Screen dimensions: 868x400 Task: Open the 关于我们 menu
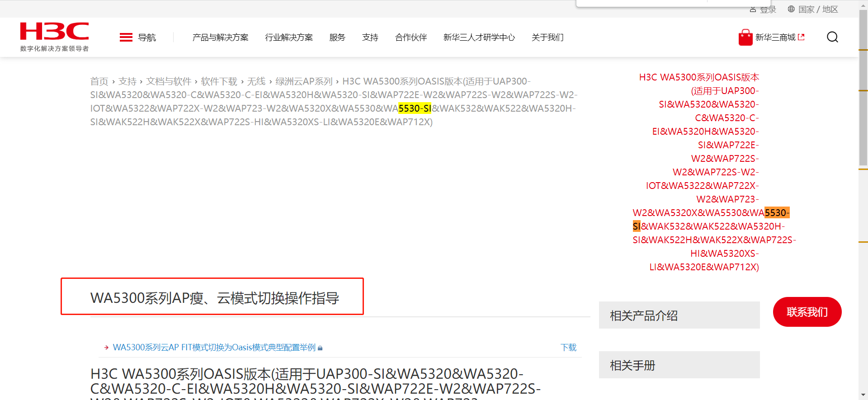click(x=547, y=38)
